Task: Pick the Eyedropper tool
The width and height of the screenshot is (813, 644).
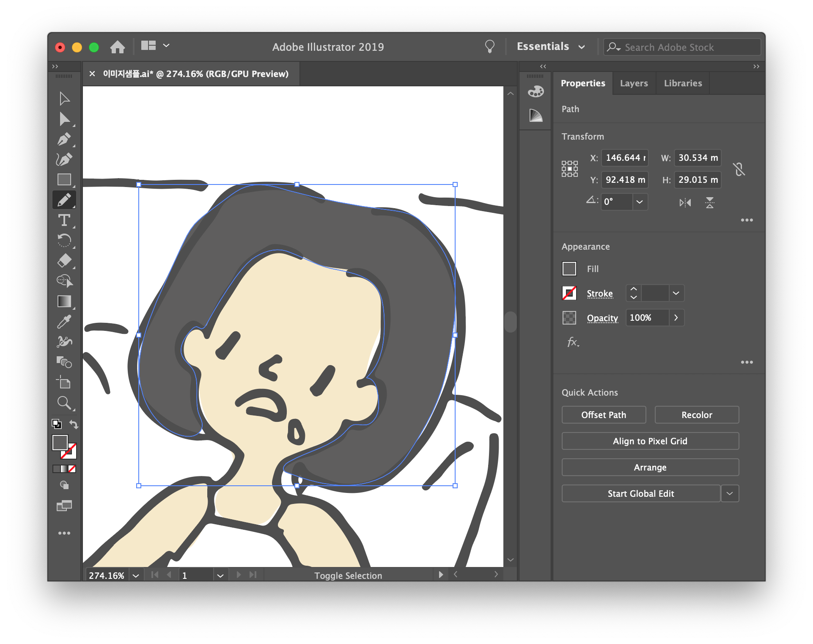Action: point(64,322)
